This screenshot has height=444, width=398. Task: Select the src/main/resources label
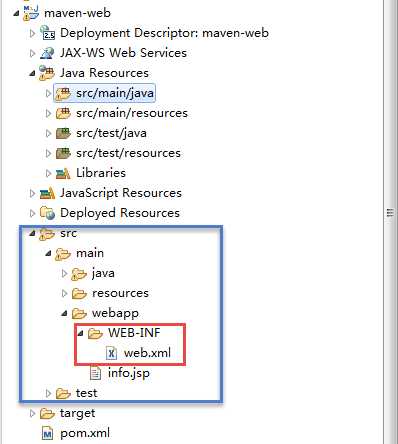tap(132, 113)
